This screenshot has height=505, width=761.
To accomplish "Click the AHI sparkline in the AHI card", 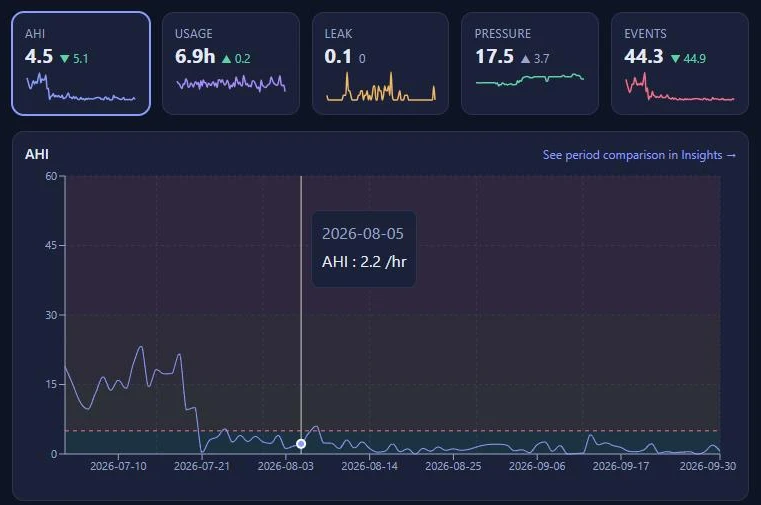I will (x=81, y=87).
